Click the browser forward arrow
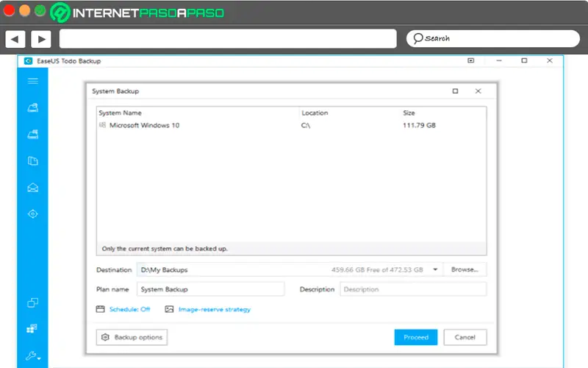Viewport: 588px width, 368px height. [x=41, y=39]
